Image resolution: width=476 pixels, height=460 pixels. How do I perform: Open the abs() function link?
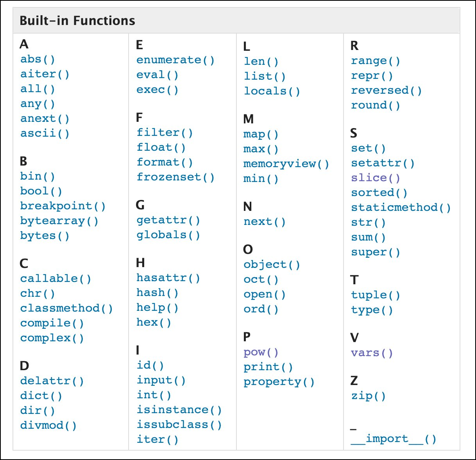[38, 59]
